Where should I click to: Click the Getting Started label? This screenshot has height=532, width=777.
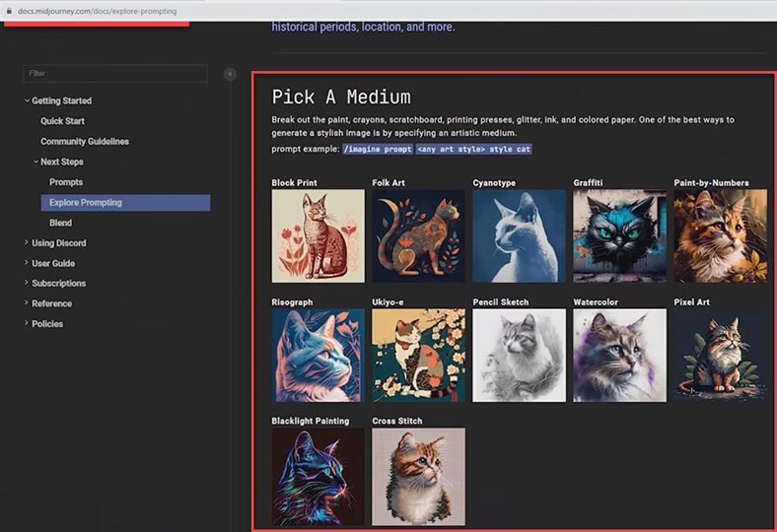[x=61, y=100]
